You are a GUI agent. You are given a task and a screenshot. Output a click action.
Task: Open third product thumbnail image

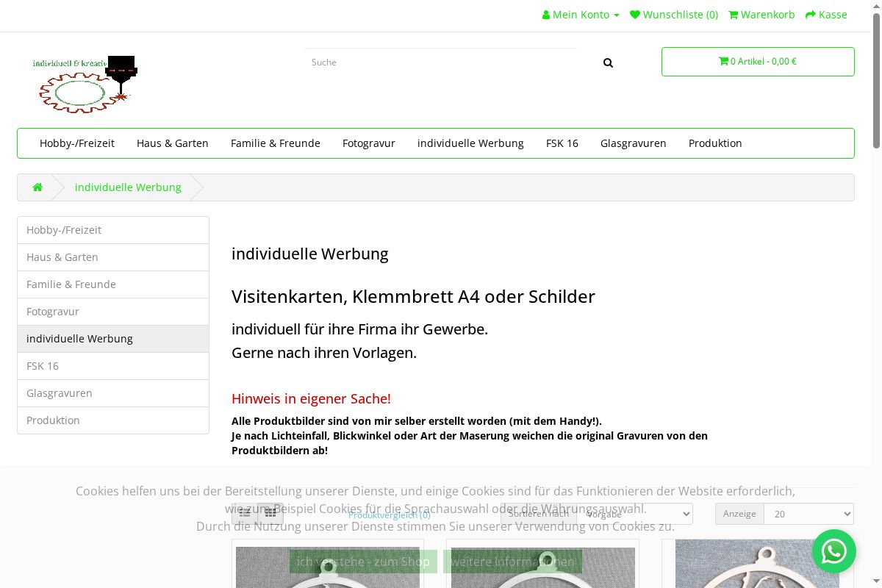pos(757,564)
